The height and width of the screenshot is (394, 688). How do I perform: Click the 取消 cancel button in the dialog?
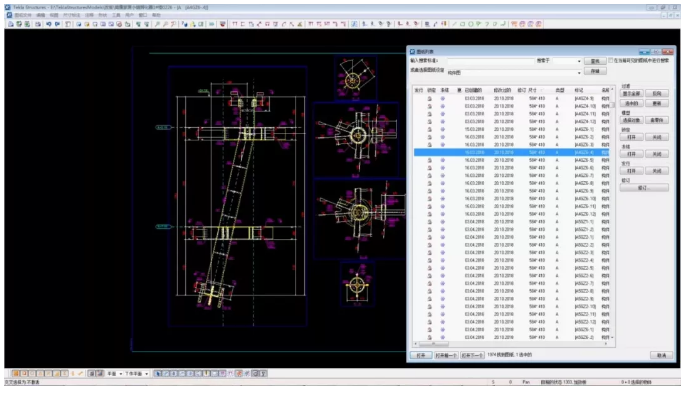tap(662, 355)
